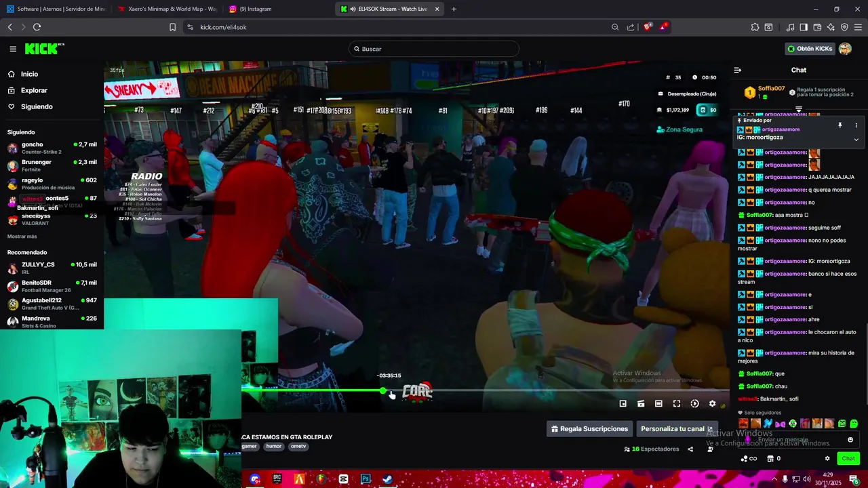Open the browser extensions puzzle icon
Viewport: 868px width, 488px height.
(x=755, y=27)
